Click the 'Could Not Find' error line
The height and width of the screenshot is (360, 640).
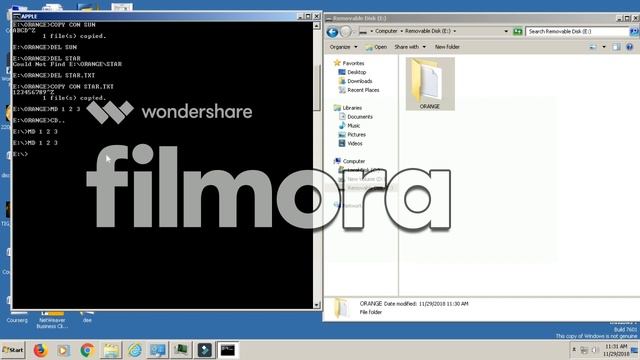[x=67, y=64]
